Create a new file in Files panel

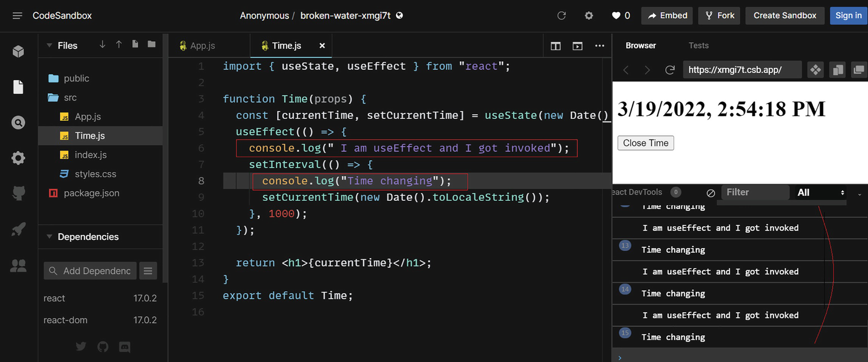(135, 45)
